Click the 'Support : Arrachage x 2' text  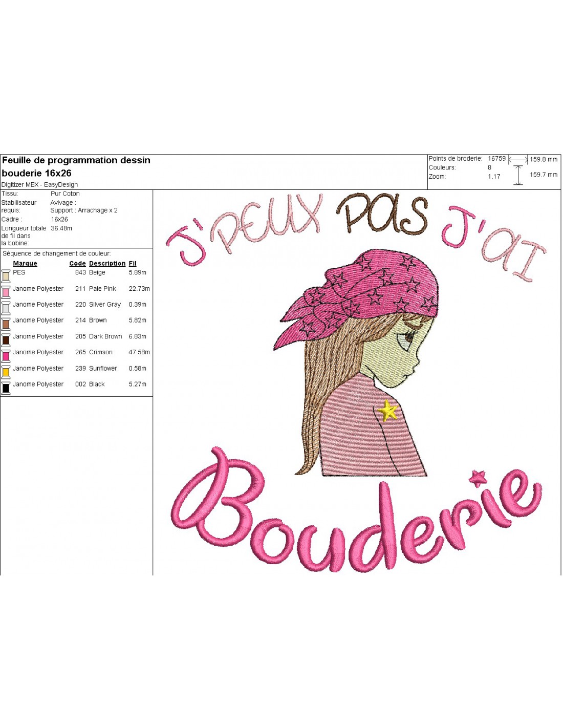[x=84, y=210]
